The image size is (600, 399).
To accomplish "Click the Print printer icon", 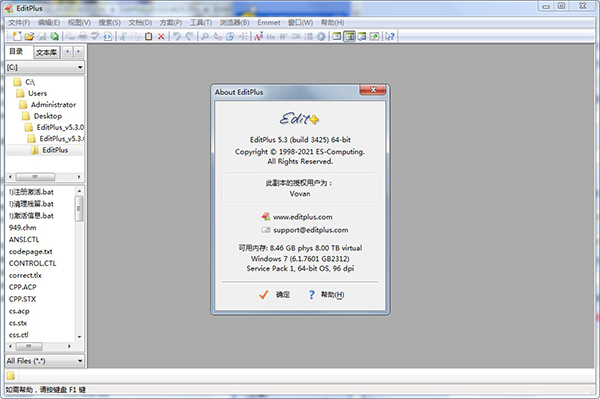I will (x=83, y=36).
